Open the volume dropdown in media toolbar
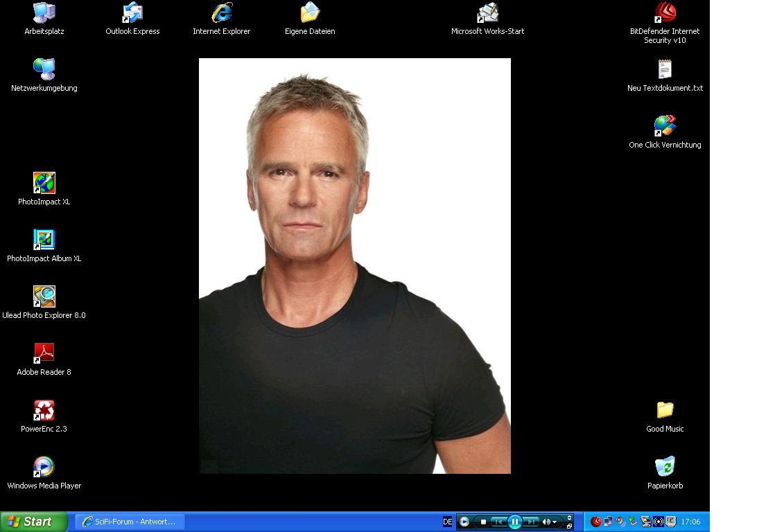Viewport: 784px width, 532px height. point(555,522)
